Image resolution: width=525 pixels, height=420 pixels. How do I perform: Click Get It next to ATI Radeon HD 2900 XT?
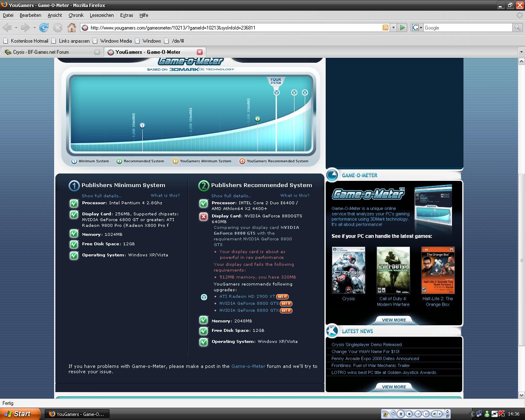282,297
